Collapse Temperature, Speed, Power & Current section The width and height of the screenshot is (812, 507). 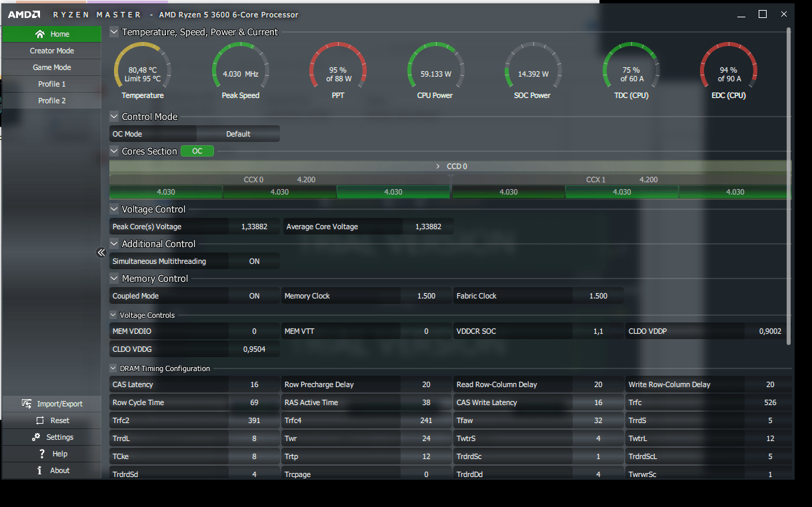[114, 32]
